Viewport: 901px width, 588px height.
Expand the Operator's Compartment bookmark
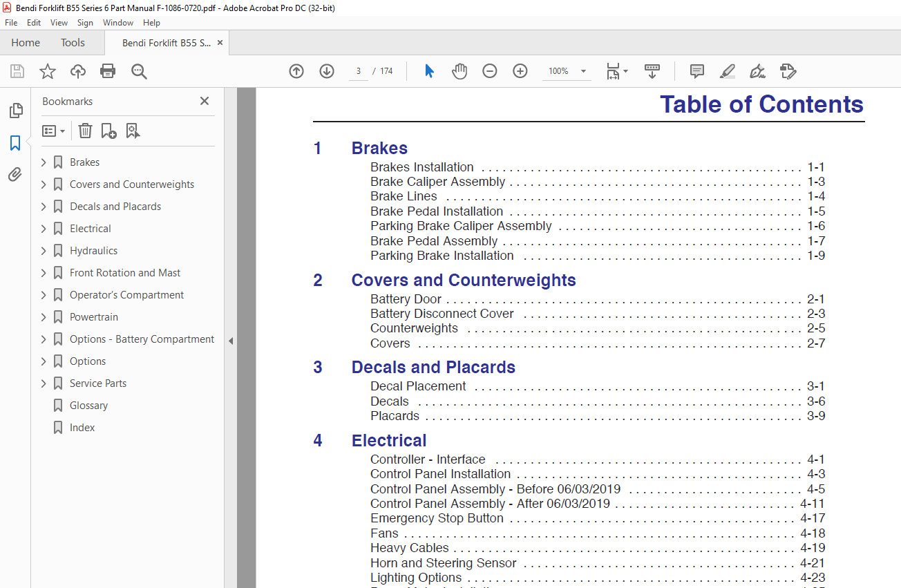pyautogui.click(x=44, y=295)
